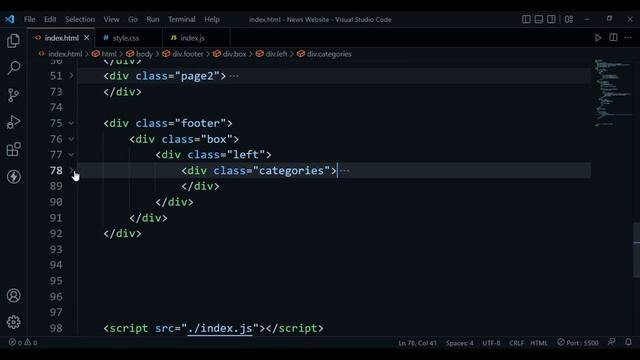Click line number 93 in gutter
This screenshot has width=640, height=360.
pyautogui.click(x=56, y=249)
